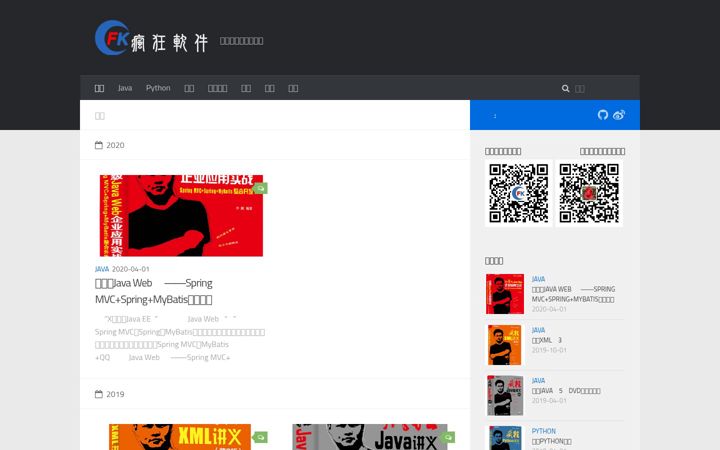The height and width of the screenshot is (450, 720).
Task: Click the date 2020-04-01 under main post
Action: click(x=130, y=269)
